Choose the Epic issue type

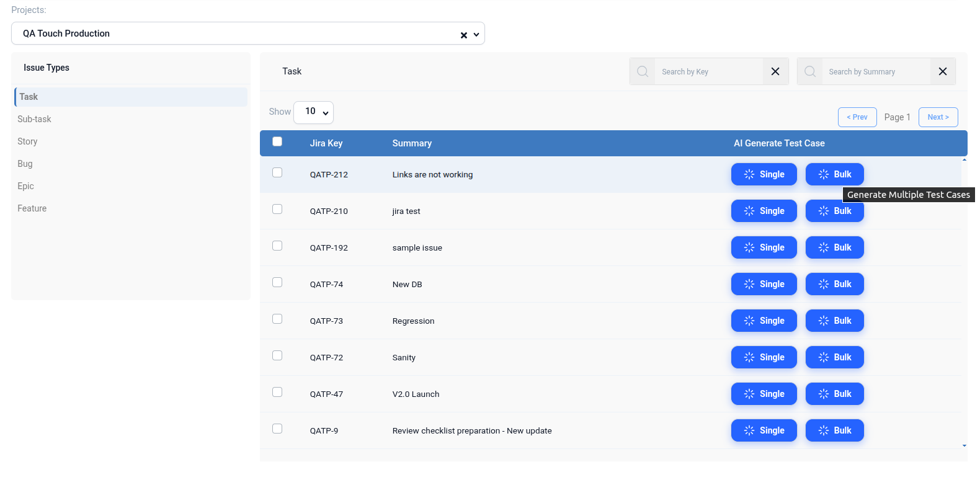26,186
